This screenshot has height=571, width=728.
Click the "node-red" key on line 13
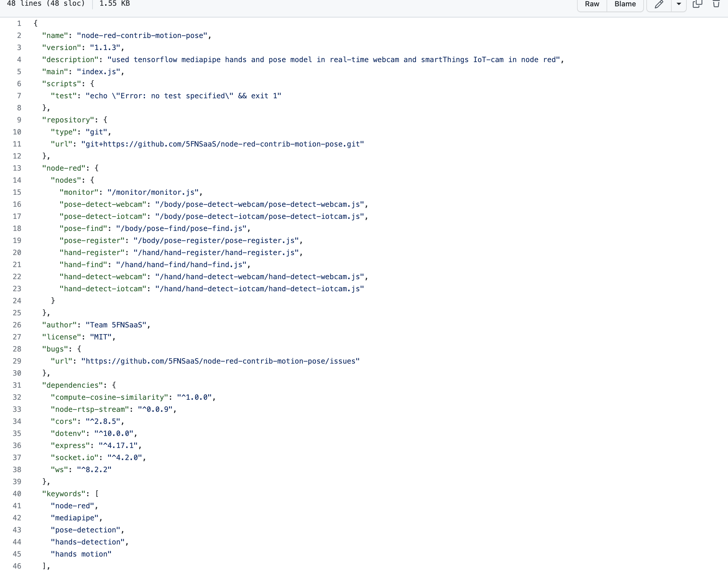[x=64, y=168]
